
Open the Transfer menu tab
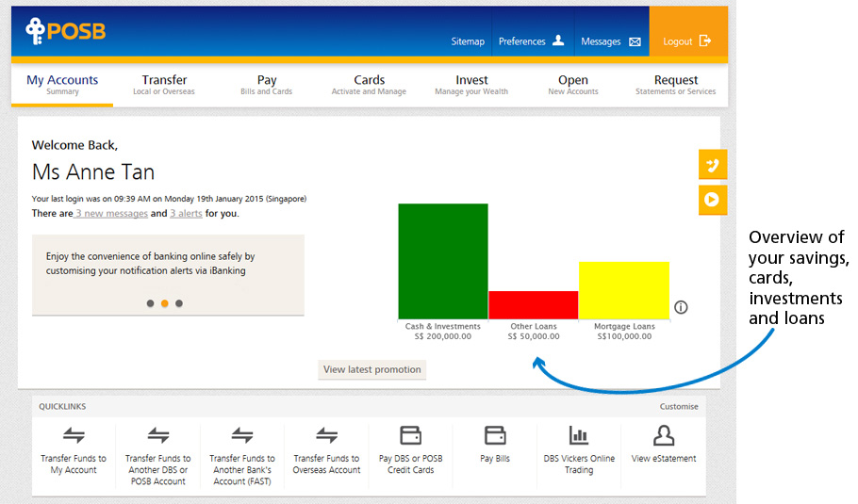[164, 85]
